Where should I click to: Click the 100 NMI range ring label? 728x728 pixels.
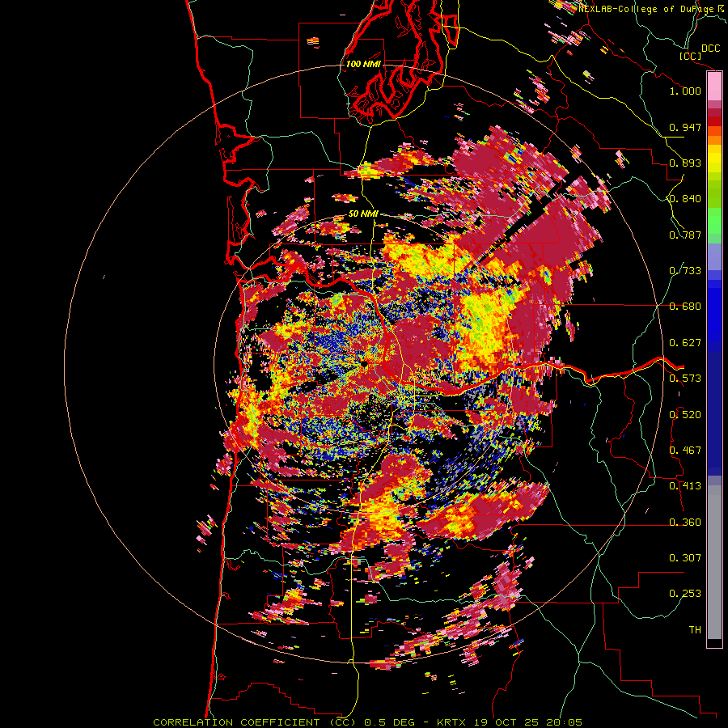click(363, 64)
